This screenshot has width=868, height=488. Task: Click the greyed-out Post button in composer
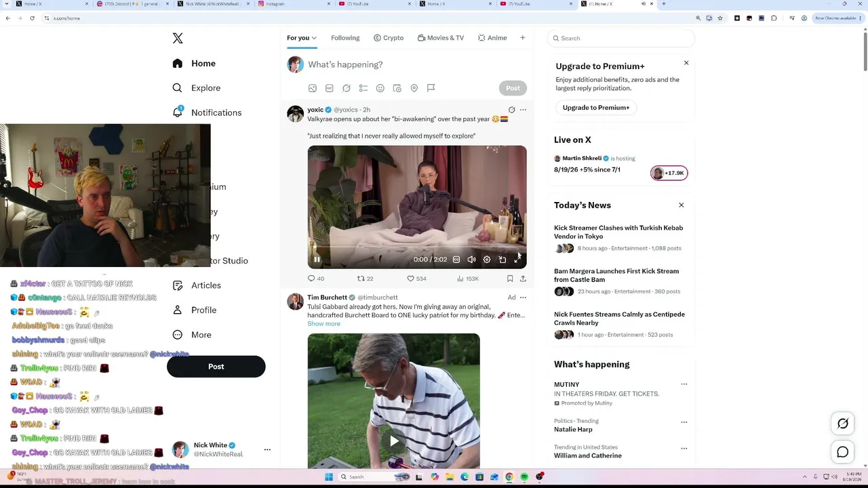pyautogui.click(x=513, y=88)
